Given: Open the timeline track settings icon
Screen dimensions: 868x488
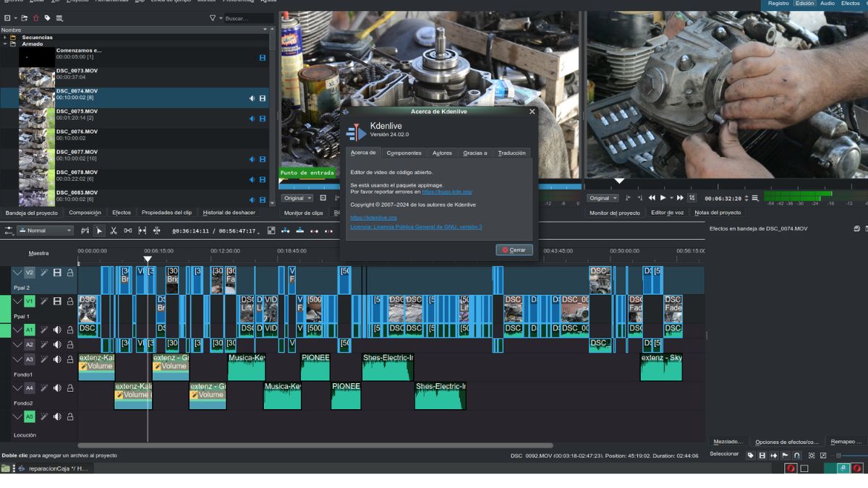Looking at the screenshot, I should [9, 231].
